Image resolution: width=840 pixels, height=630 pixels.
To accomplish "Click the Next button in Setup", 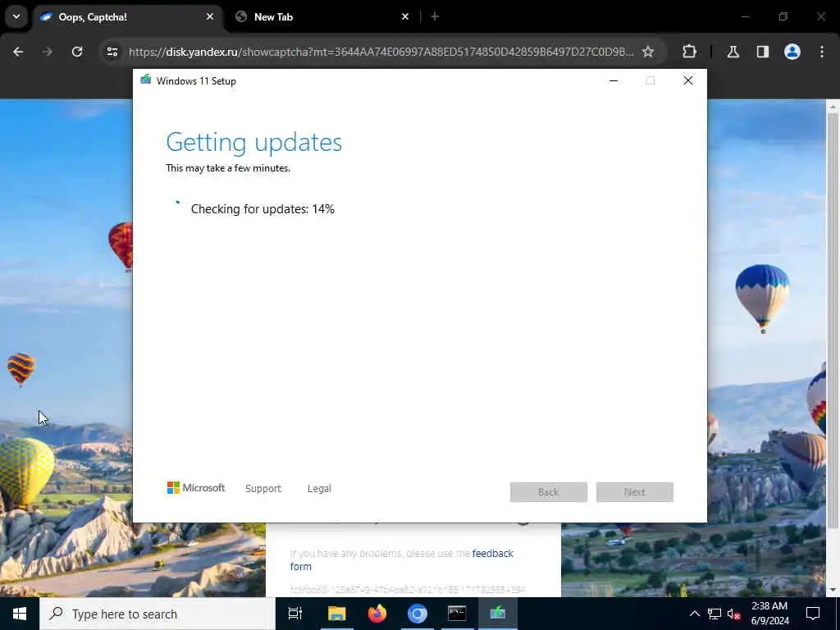I will pos(635,492).
